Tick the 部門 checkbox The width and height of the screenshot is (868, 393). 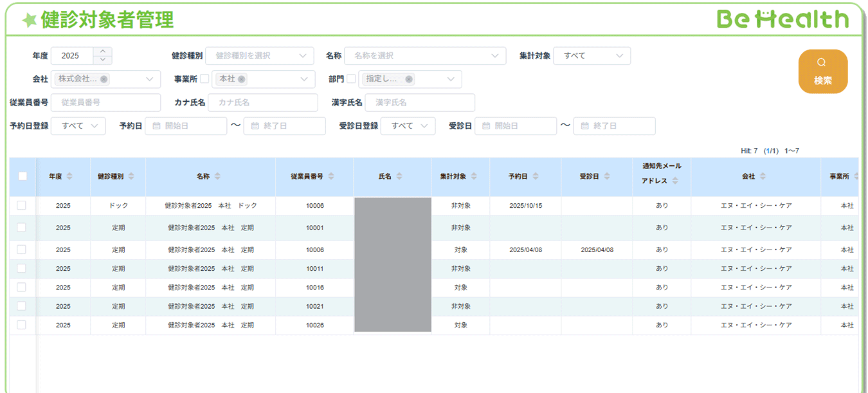tap(351, 79)
